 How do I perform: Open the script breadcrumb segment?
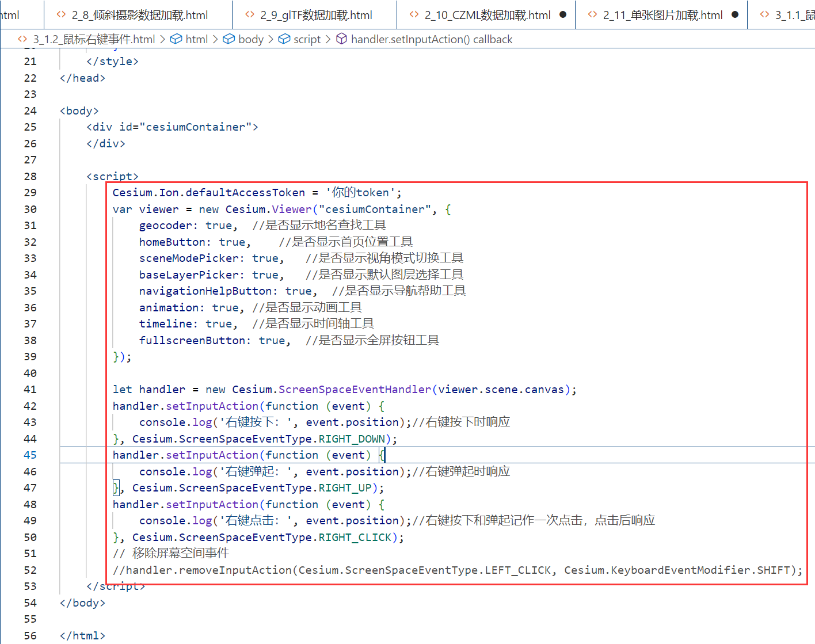tap(307, 39)
